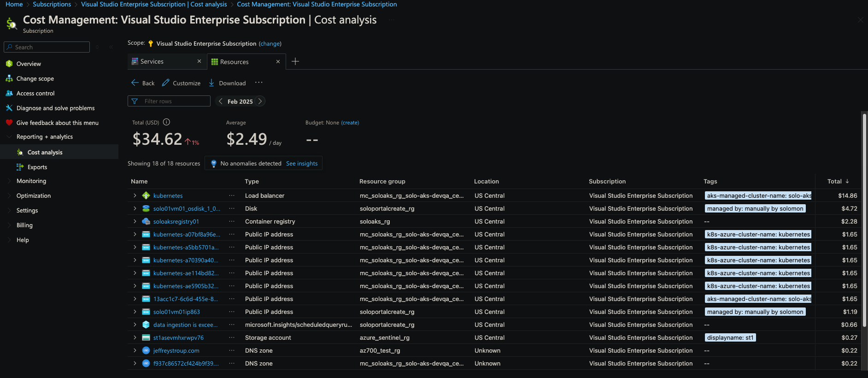The image size is (868, 378).
Task: Open the ellipsis menu for soloaksregistry01 row
Action: [x=232, y=221]
